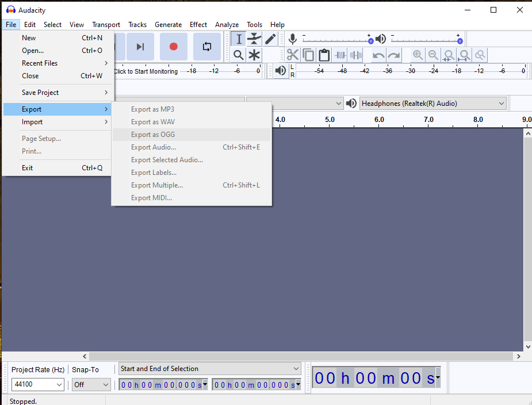This screenshot has width=532, height=405.
Task: Click the Zoom Toggle icon
Action: point(480,55)
